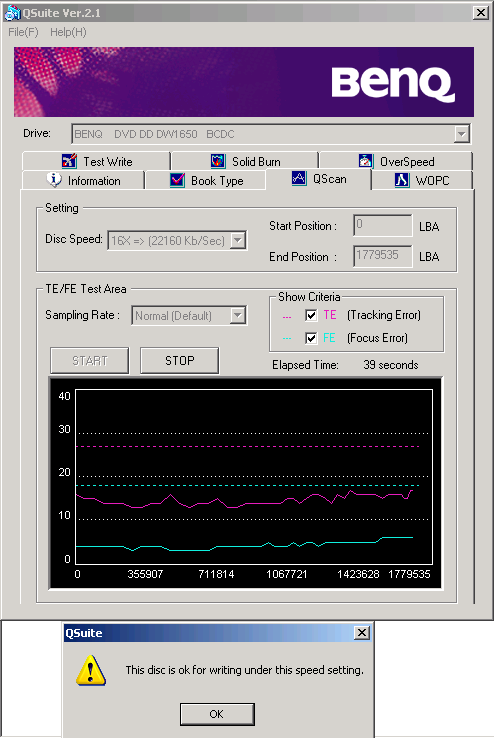Open the Help(H) menu

click(x=68, y=32)
